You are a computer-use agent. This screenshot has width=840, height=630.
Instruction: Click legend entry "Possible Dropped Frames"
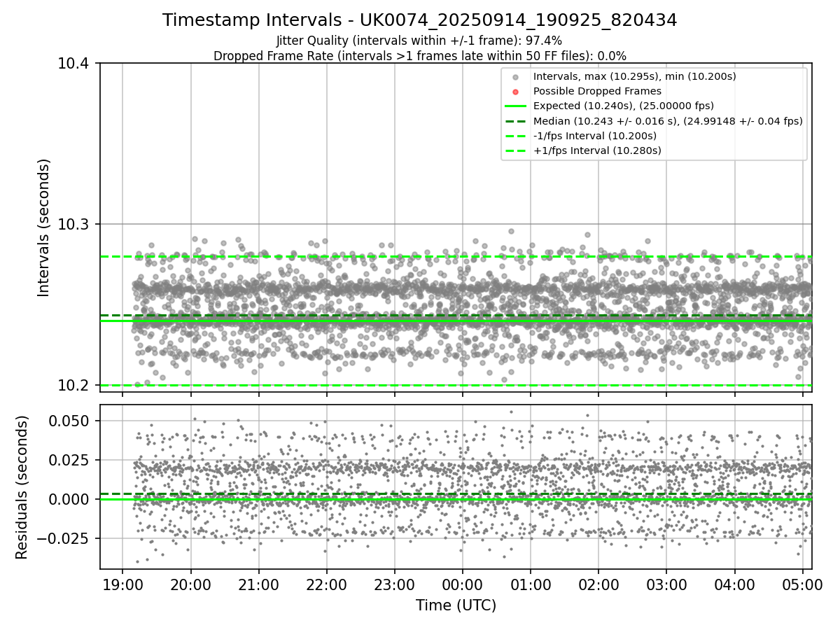pyautogui.click(x=597, y=91)
